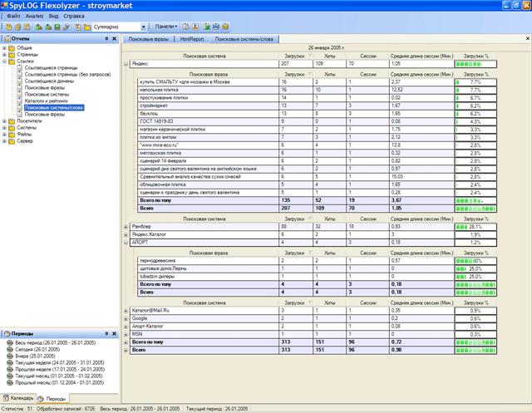Switch to the Календарь bottom tab
Viewport: 532px width, 413px height.
[x=18, y=398]
